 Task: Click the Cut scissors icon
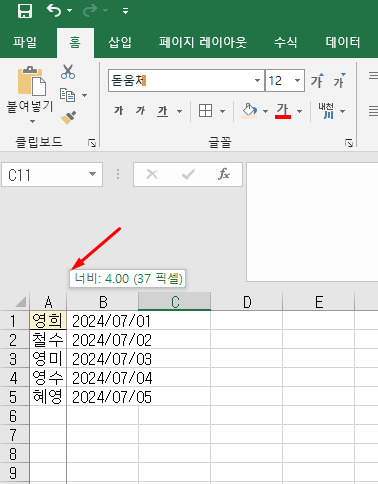[68, 72]
